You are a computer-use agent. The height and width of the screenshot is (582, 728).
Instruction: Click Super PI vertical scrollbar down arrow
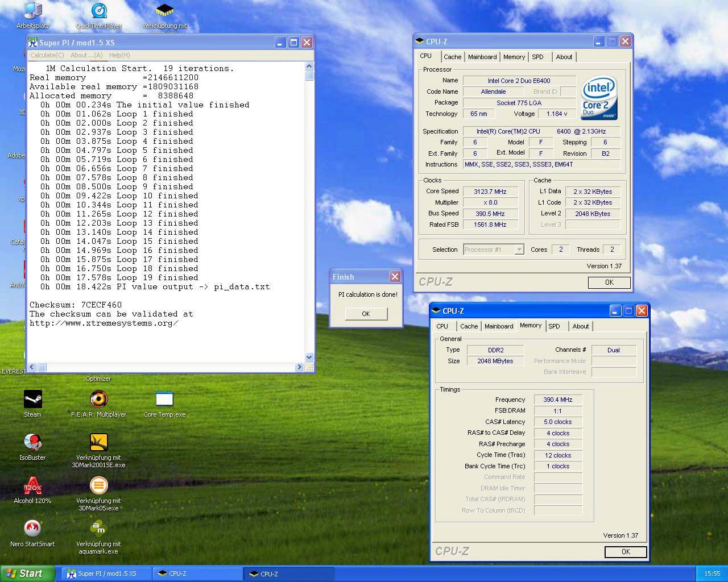click(x=309, y=357)
